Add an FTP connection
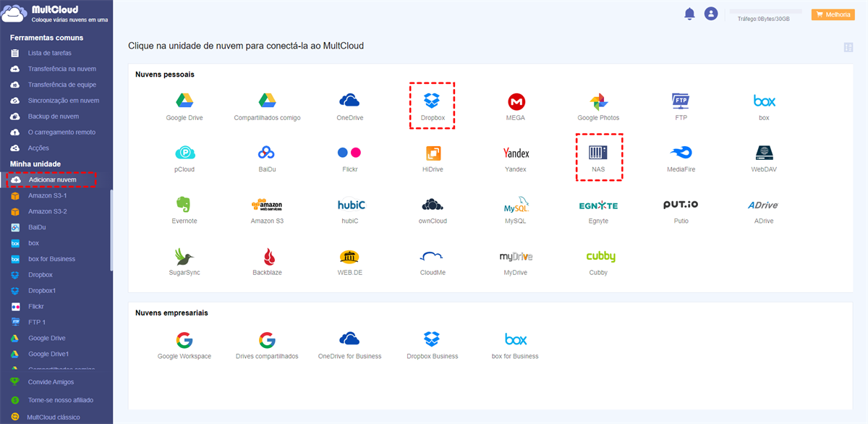 click(681, 101)
